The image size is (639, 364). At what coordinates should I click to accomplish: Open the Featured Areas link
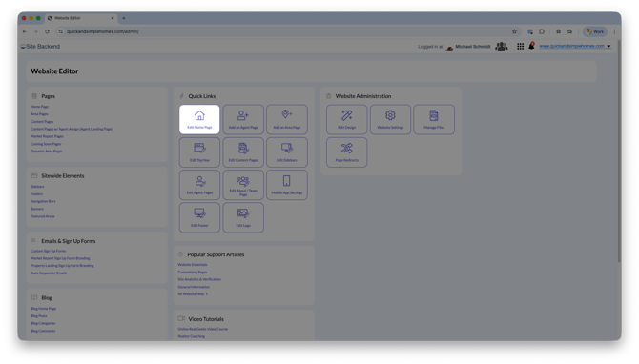pos(42,216)
